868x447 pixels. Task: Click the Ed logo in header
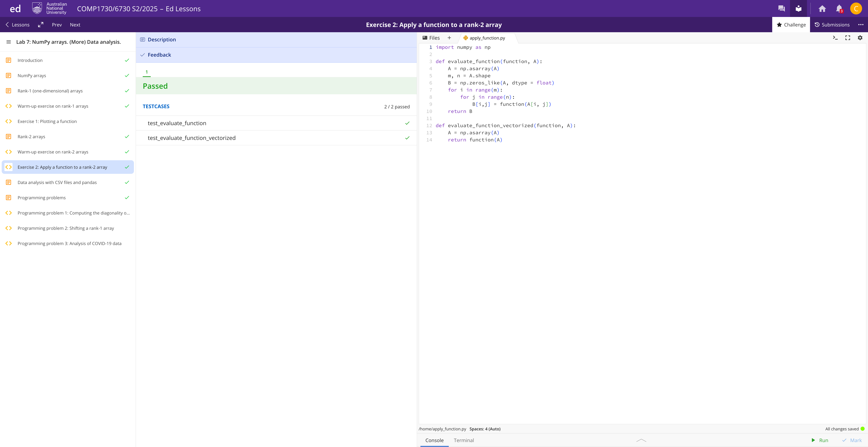[x=15, y=9]
